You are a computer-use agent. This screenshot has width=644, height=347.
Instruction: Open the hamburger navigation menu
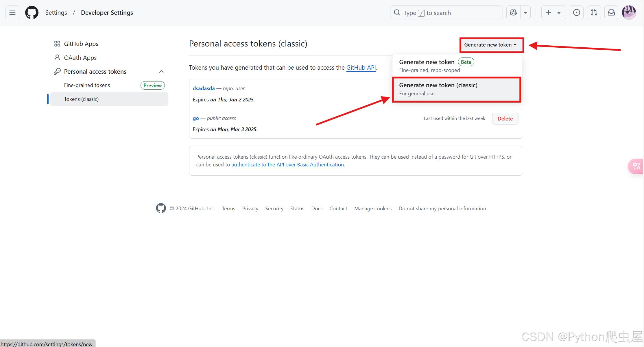click(12, 12)
